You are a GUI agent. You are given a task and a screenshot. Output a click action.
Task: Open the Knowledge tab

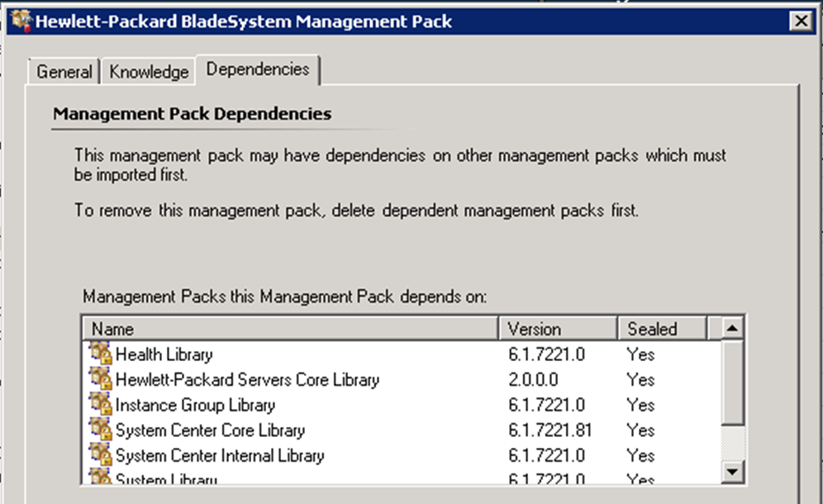pos(149,72)
